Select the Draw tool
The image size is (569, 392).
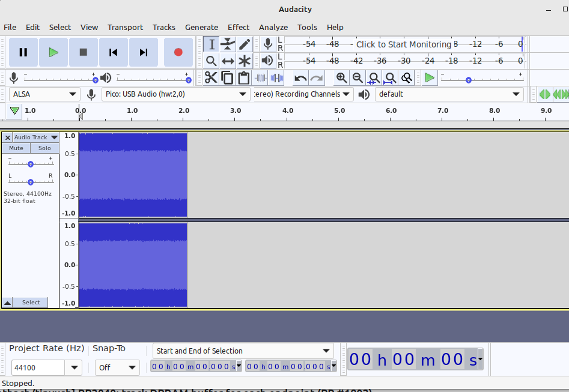pyautogui.click(x=245, y=44)
